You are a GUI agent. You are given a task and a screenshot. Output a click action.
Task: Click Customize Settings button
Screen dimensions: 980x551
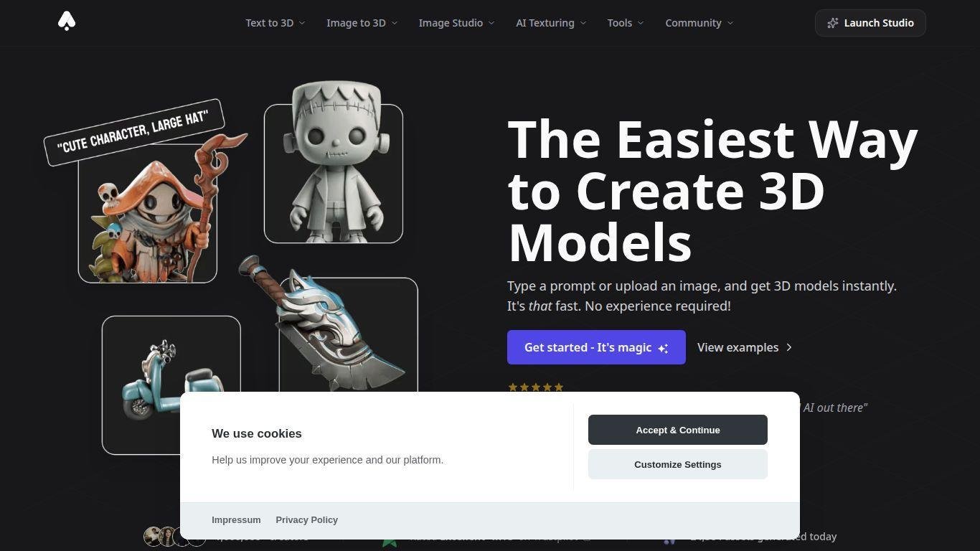tap(678, 464)
